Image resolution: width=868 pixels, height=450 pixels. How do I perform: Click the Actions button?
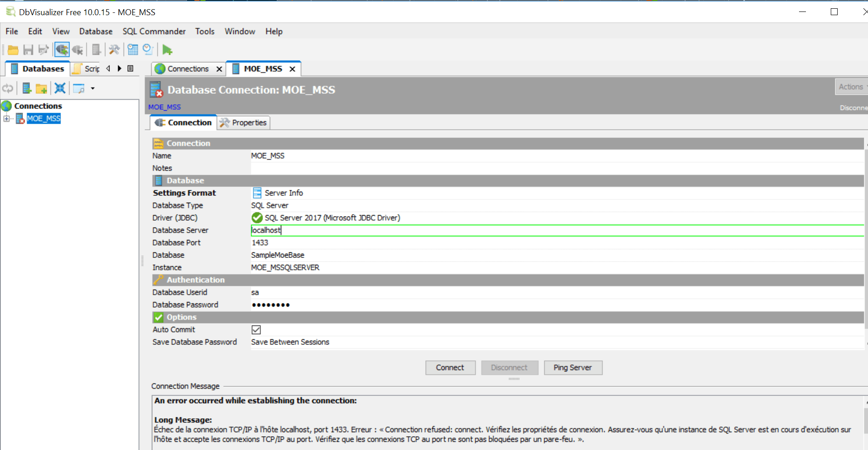[851, 86]
